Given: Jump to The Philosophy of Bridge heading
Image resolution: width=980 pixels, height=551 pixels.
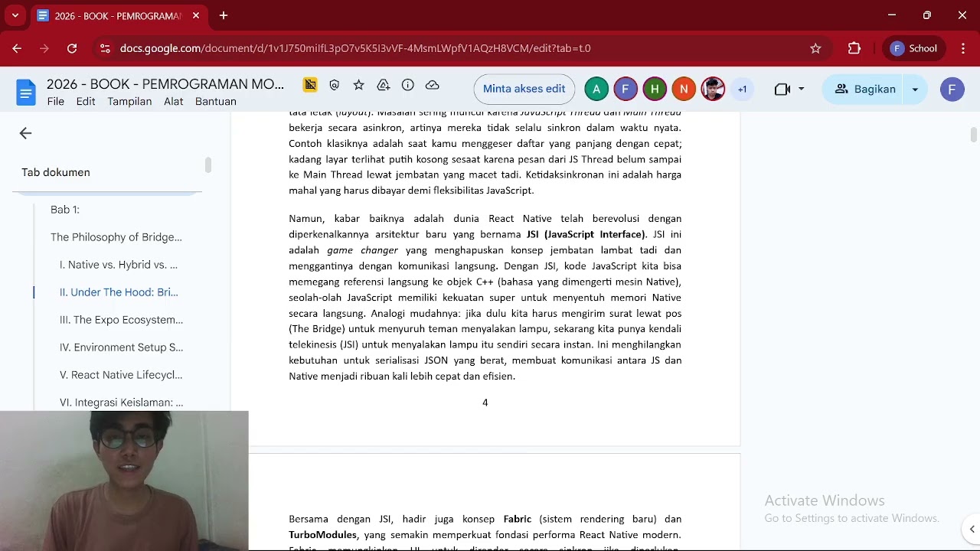Looking at the screenshot, I should (116, 237).
